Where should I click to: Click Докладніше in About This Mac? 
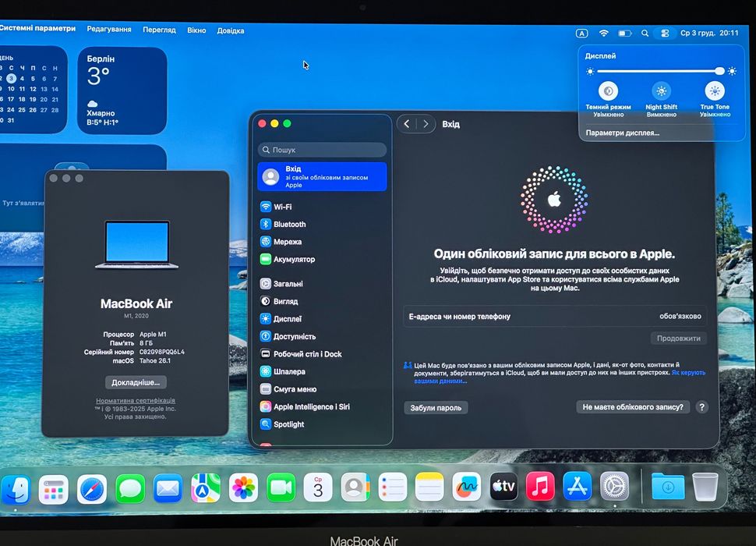coord(136,382)
